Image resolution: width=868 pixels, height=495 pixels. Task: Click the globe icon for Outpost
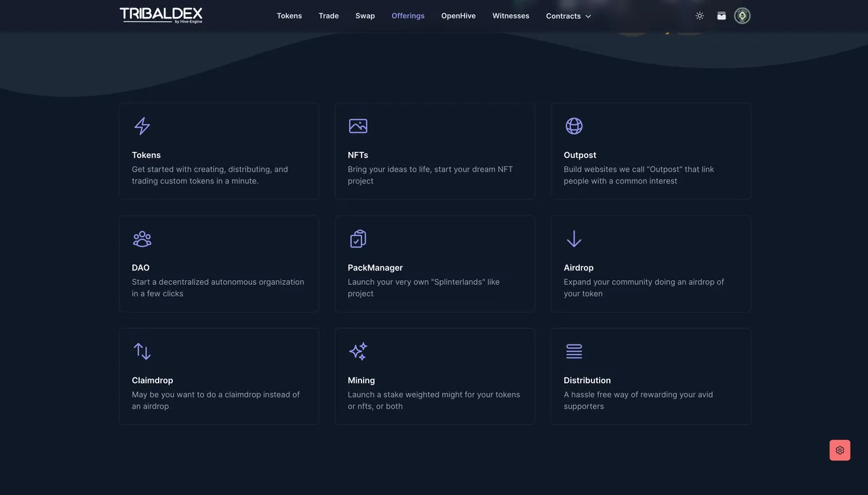[x=574, y=126]
